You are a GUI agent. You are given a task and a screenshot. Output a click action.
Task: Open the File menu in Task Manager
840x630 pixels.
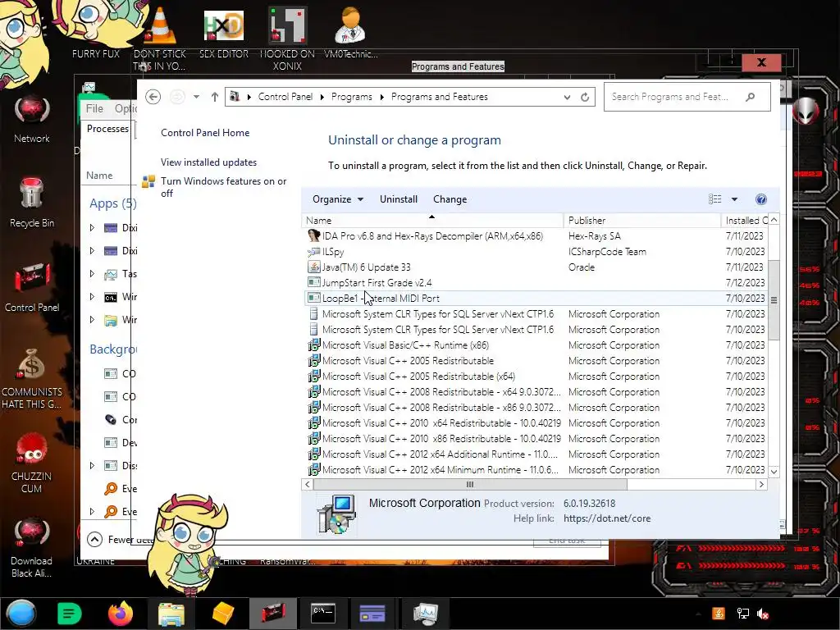pyautogui.click(x=94, y=109)
